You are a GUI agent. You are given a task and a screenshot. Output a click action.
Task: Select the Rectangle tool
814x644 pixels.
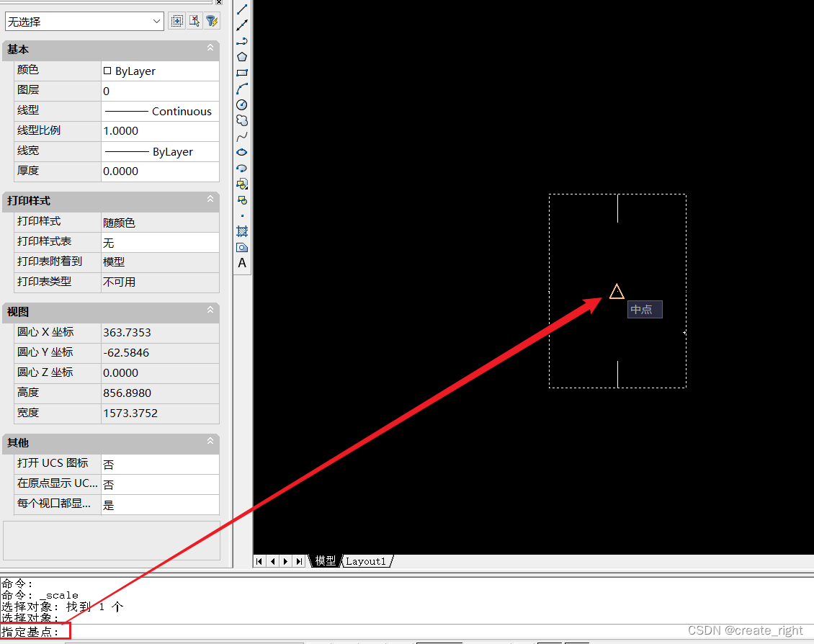242,73
